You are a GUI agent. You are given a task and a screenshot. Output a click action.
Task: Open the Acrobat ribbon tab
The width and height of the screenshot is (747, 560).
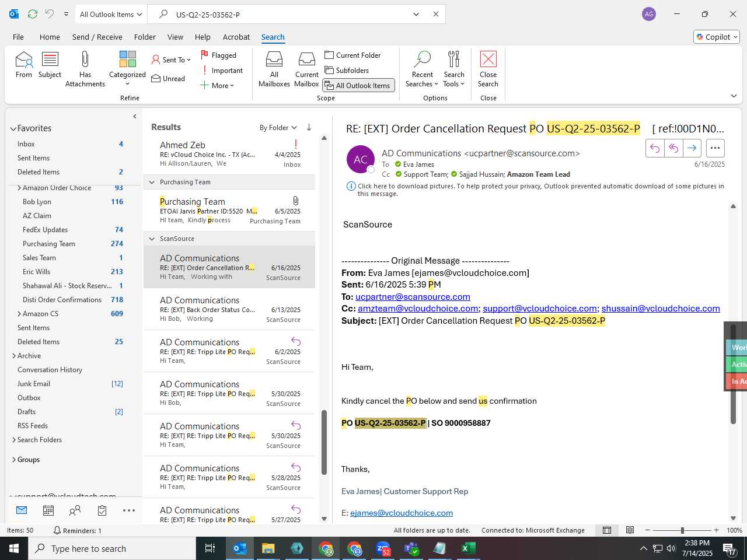tap(236, 37)
